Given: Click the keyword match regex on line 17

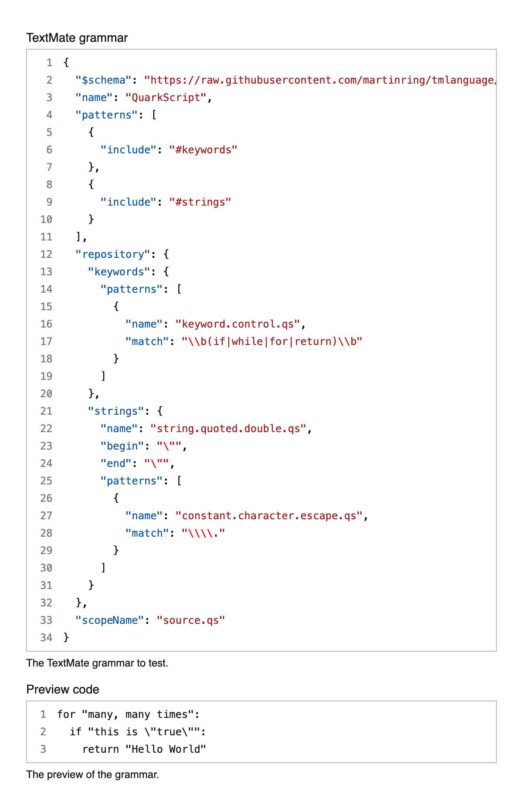Looking at the screenshot, I should pyautogui.click(x=272, y=342).
